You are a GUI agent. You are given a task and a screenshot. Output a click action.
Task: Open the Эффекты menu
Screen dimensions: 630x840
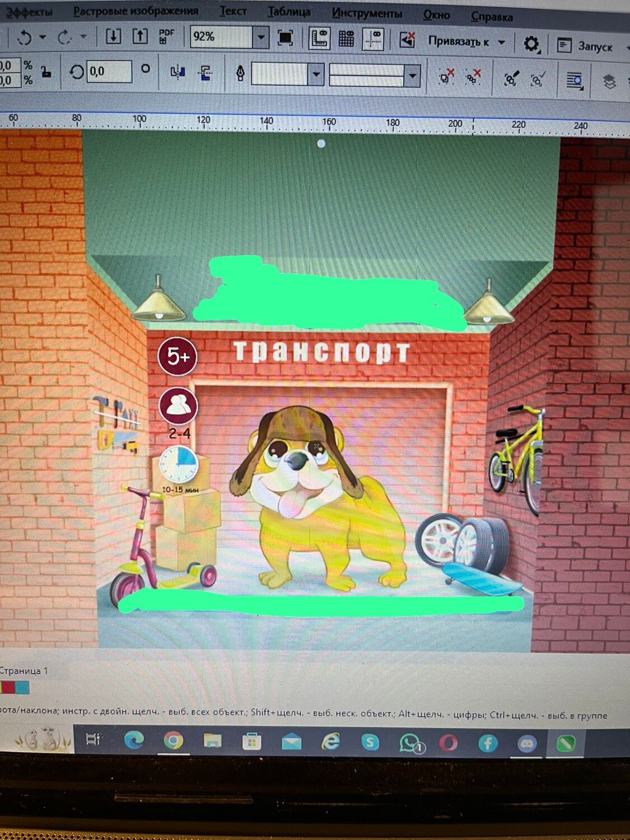pos(30,11)
